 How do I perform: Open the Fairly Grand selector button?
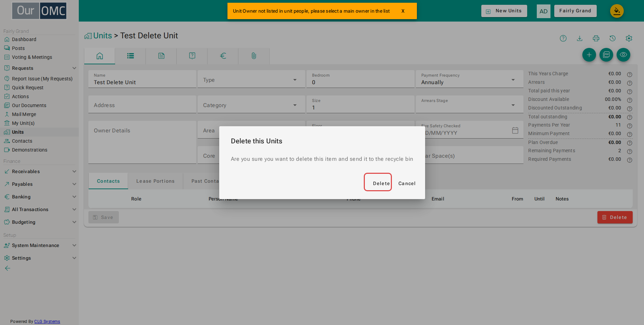pyautogui.click(x=575, y=11)
